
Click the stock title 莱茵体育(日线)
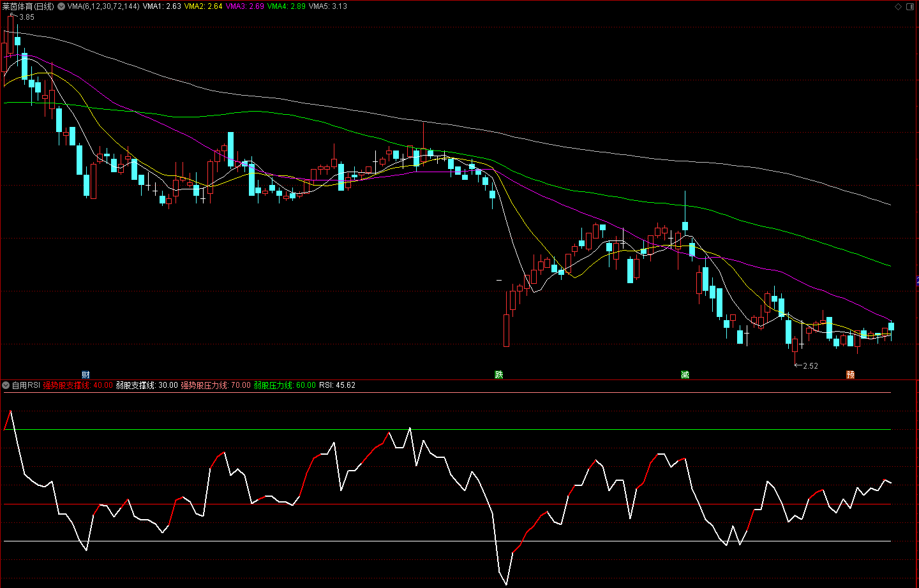28,6
